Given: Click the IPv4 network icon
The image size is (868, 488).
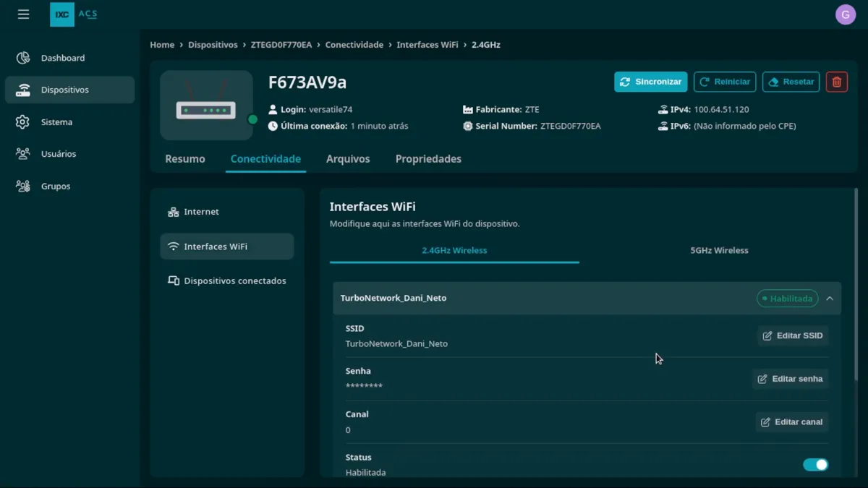Looking at the screenshot, I should (x=663, y=110).
